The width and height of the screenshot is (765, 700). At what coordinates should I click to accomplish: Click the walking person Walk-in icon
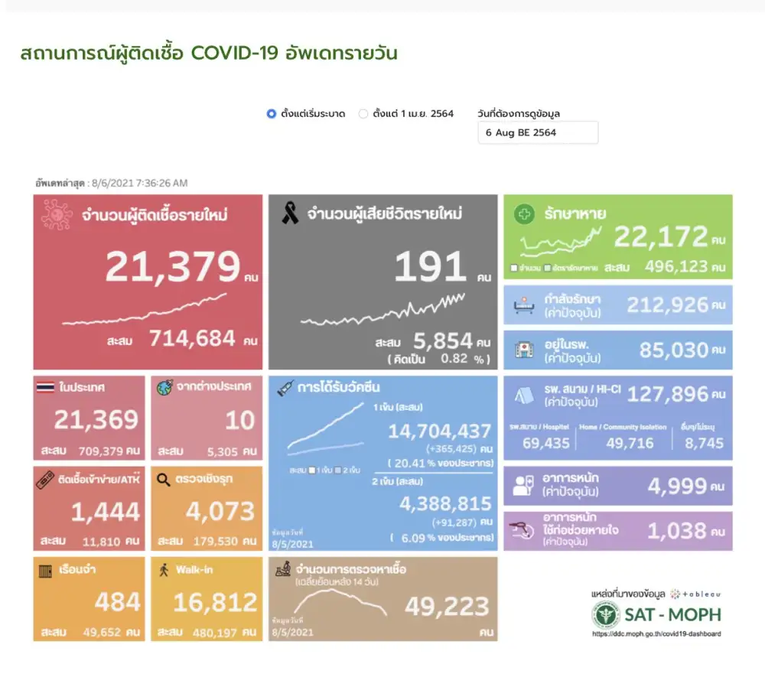pyautogui.click(x=164, y=571)
